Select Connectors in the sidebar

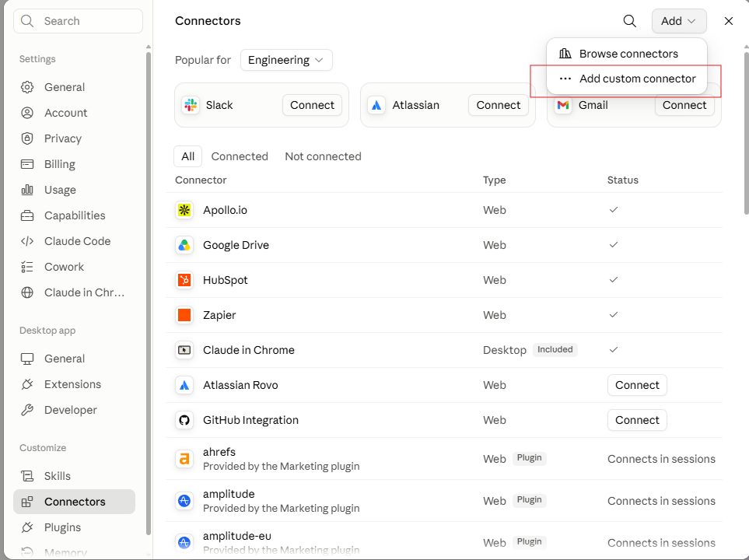[x=74, y=502]
